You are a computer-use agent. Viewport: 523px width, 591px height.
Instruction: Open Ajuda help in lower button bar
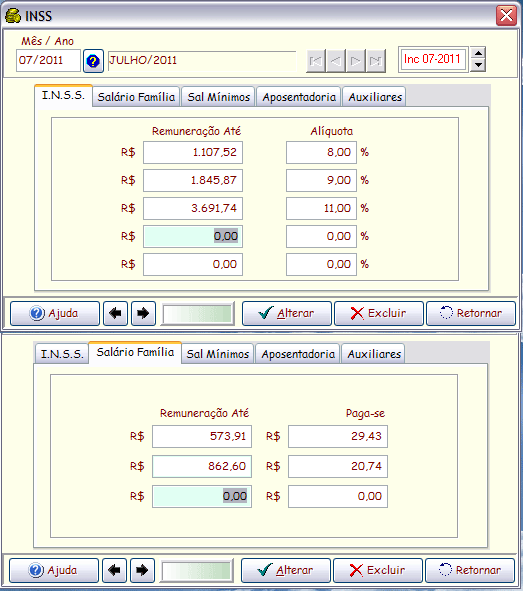(x=54, y=570)
